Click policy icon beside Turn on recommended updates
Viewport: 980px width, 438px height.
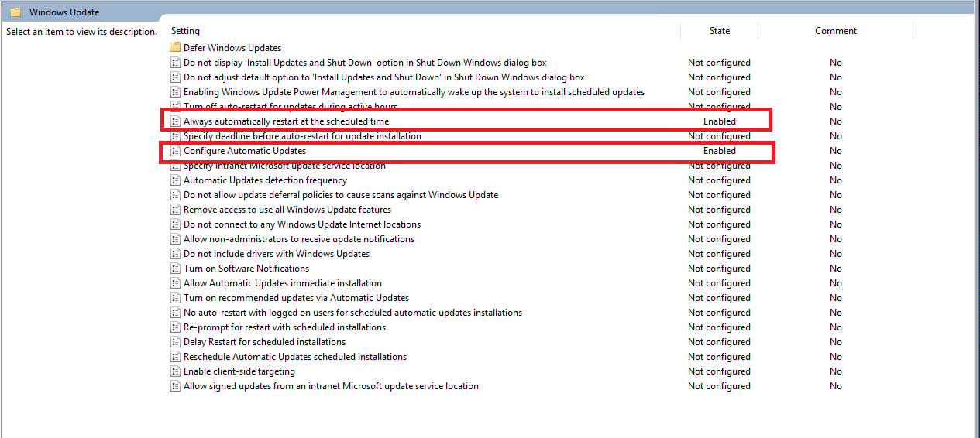point(175,298)
